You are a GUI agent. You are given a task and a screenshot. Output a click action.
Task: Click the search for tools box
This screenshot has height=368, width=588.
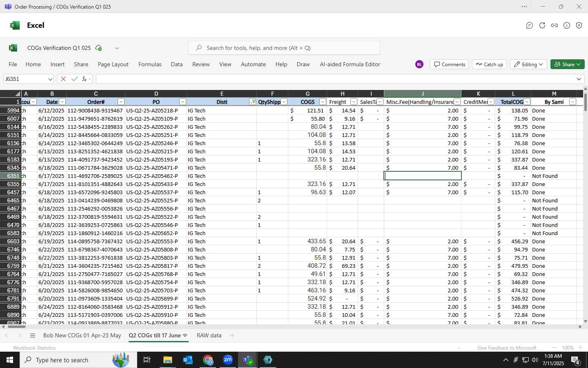[284, 48]
